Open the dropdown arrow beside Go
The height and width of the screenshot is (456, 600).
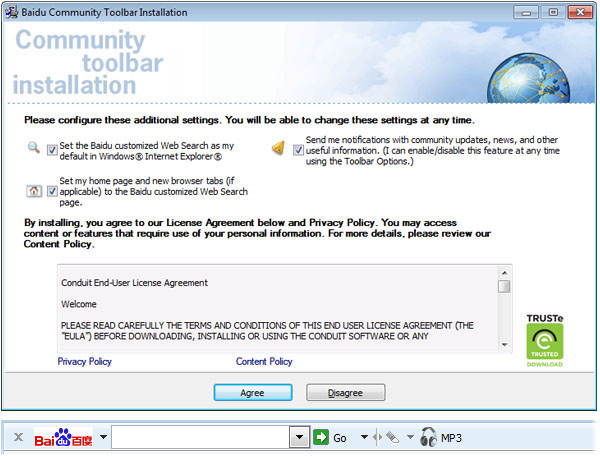pos(364,437)
